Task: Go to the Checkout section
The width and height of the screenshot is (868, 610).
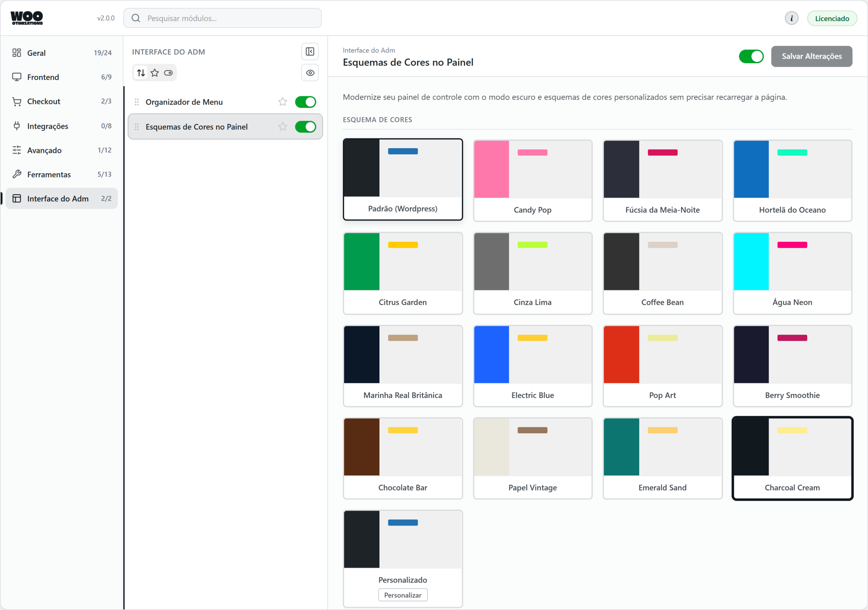Action: (x=62, y=101)
